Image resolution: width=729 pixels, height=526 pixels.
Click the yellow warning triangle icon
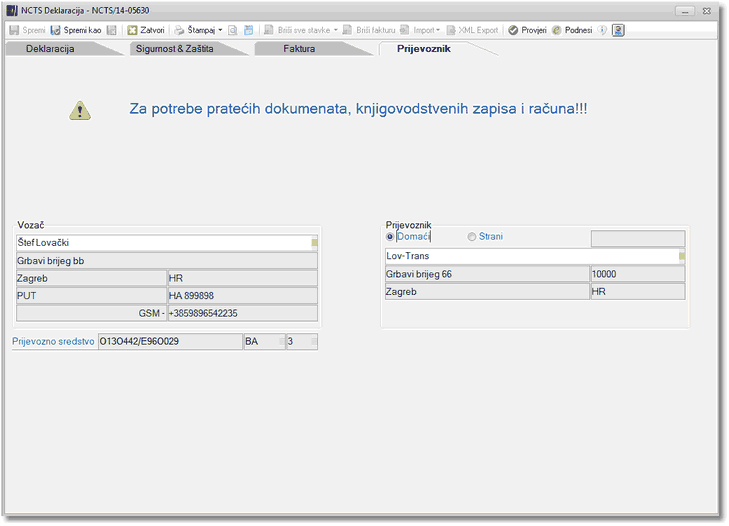coord(80,111)
